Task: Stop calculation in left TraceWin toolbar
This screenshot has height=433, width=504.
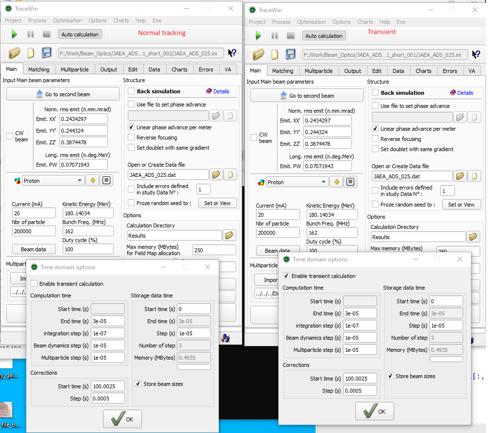Action: [47, 34]
